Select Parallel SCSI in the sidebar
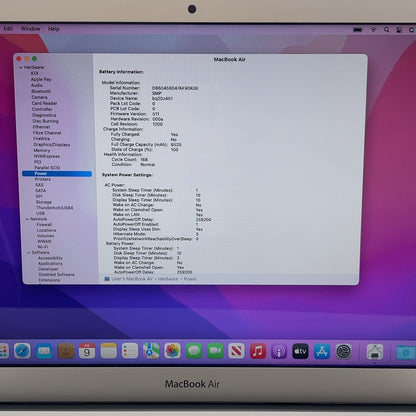The width and height of the screenshot is (416, 416). [x=47, y=168]
